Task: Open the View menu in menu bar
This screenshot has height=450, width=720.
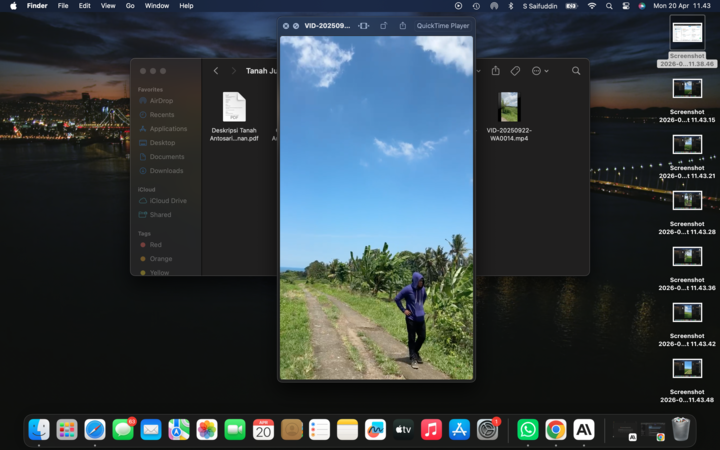Action: pos(107,6)
